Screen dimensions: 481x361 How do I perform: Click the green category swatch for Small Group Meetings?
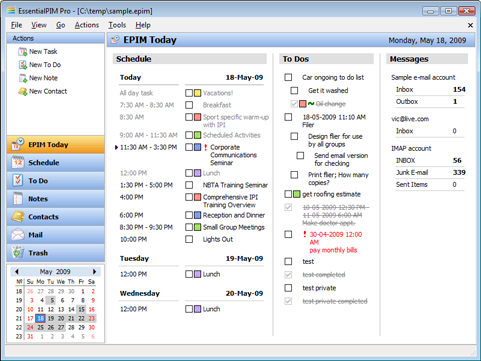[x=197, y=227]
